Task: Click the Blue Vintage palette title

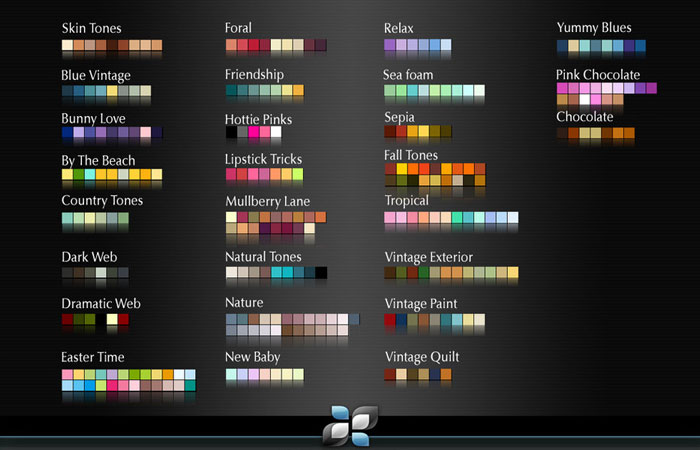Action: point(96,75)
